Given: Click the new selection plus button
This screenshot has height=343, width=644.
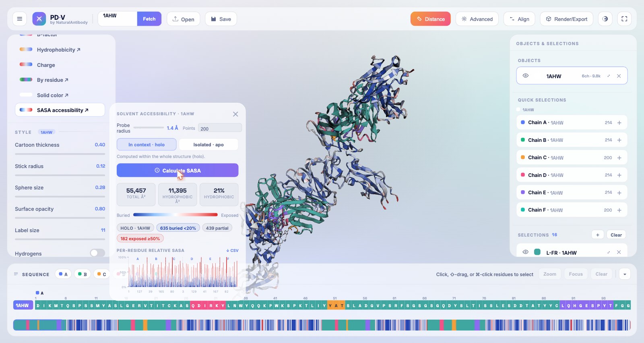Looking at the screenshot, I should pyautogui.click(x=597, y=235).
